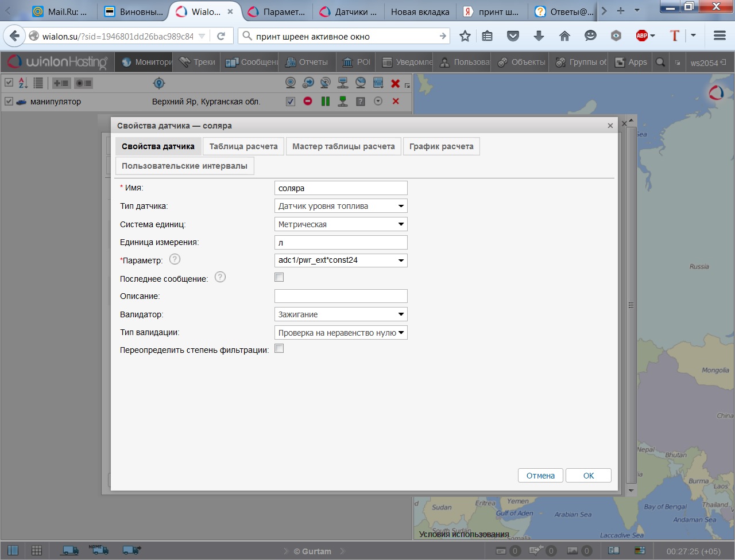Viewport: 735px width, 560px height.
Task: Click the help icon beside Параметр
Action: click(175, 259)
